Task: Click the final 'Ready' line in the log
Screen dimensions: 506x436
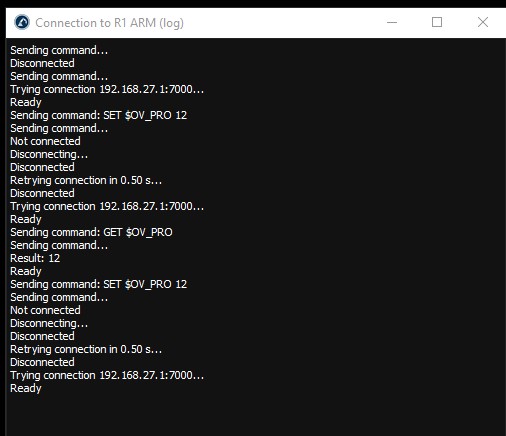Action: pos(26,388)
